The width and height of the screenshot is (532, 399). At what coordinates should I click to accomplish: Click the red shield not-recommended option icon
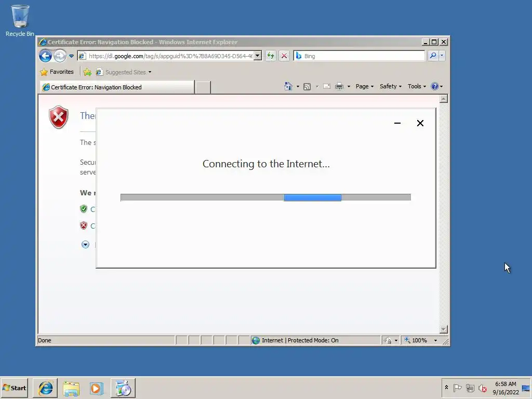coord(84,225)
